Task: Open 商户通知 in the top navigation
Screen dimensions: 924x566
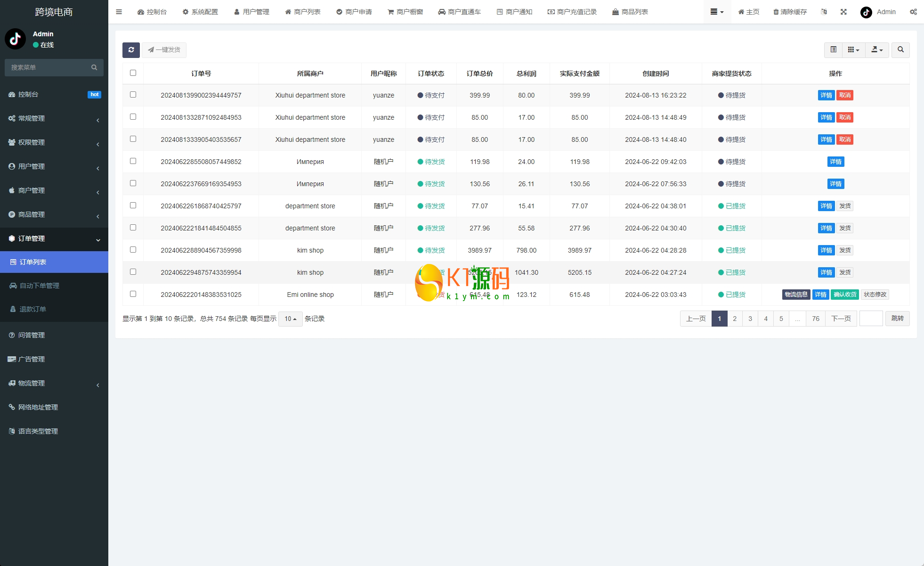Action: point(514,12)
